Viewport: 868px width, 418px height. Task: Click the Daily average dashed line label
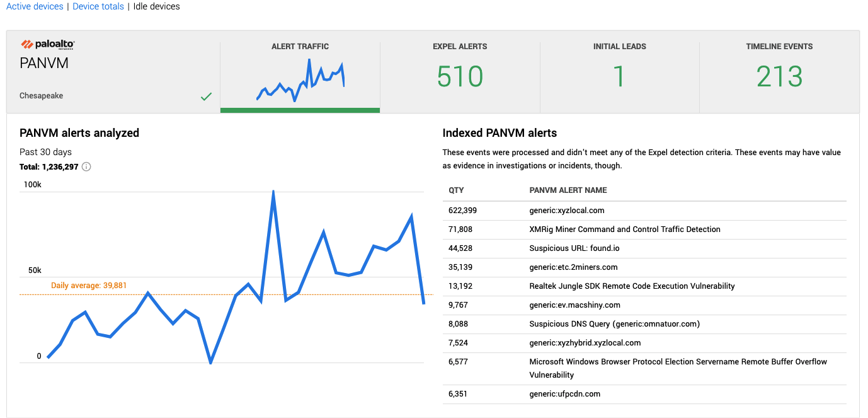coord(89,286)
